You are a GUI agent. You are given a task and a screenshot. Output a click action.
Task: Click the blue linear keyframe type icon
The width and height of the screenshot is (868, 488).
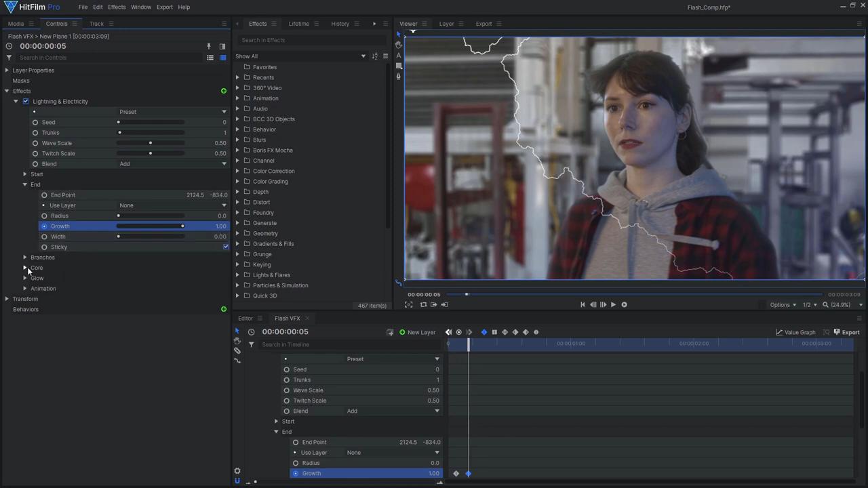tap(484, 332)
